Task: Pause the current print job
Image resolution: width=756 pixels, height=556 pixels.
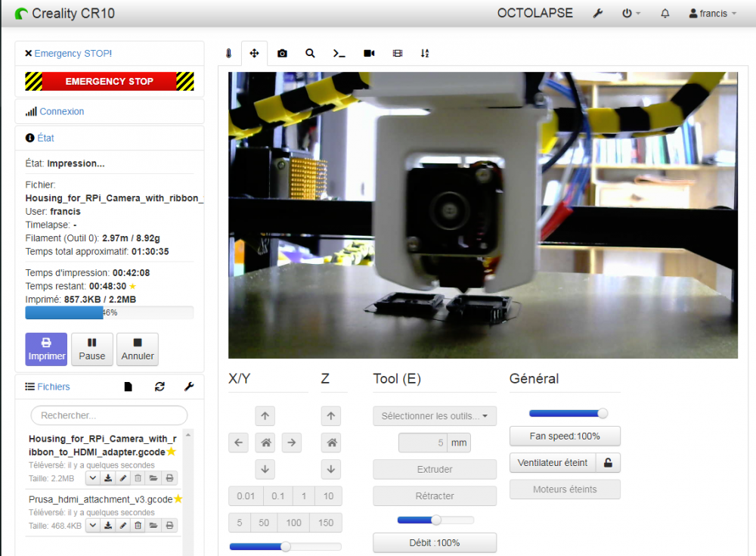Action: click(x=92, y=349)
